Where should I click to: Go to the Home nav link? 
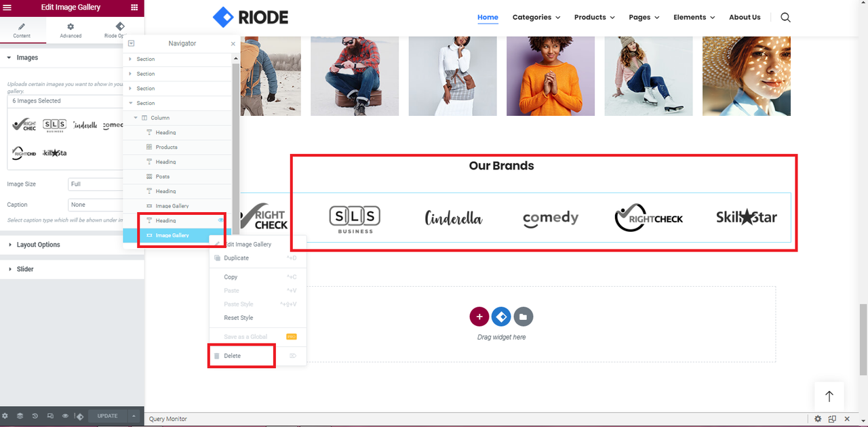click(488, 17)
